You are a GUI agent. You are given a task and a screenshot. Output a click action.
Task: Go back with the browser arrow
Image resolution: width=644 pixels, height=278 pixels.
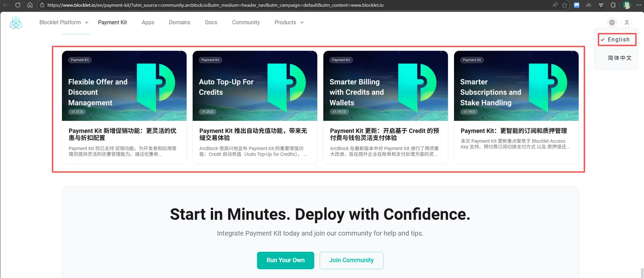click(x=6, y=5)
